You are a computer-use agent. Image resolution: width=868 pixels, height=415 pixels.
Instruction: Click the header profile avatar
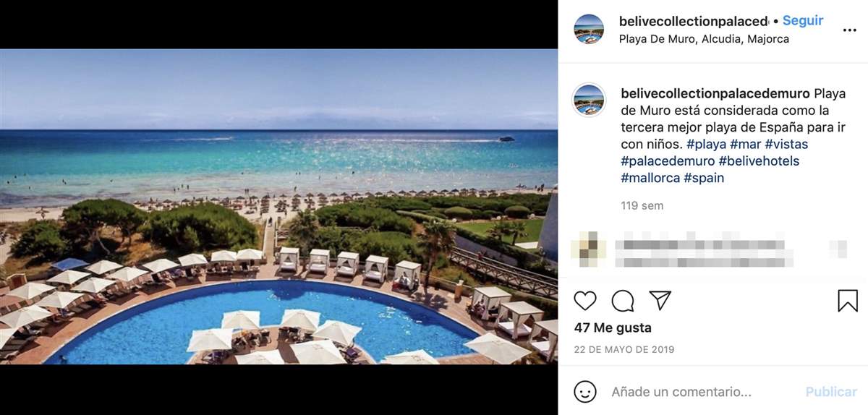coord(589,30)
